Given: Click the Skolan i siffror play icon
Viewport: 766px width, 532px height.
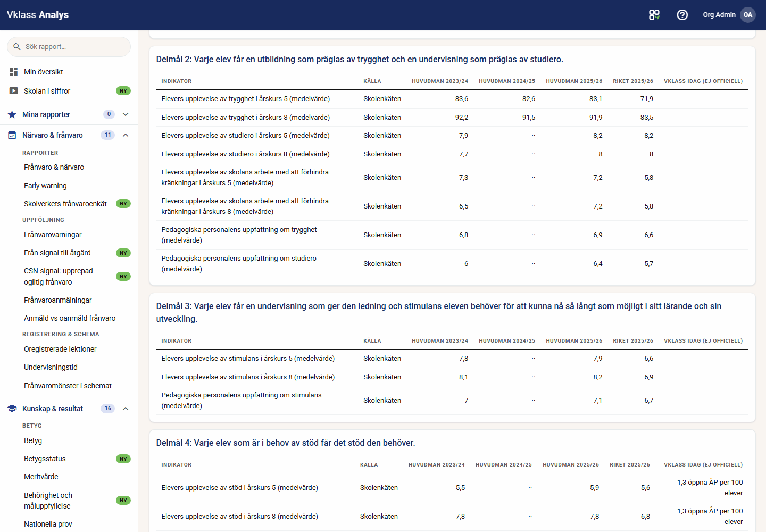Looking at the screenshot, I should pos(14,91).
